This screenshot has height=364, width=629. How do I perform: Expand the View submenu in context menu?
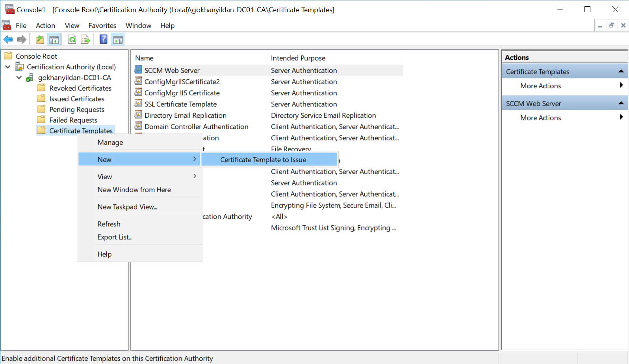point(140,176)
